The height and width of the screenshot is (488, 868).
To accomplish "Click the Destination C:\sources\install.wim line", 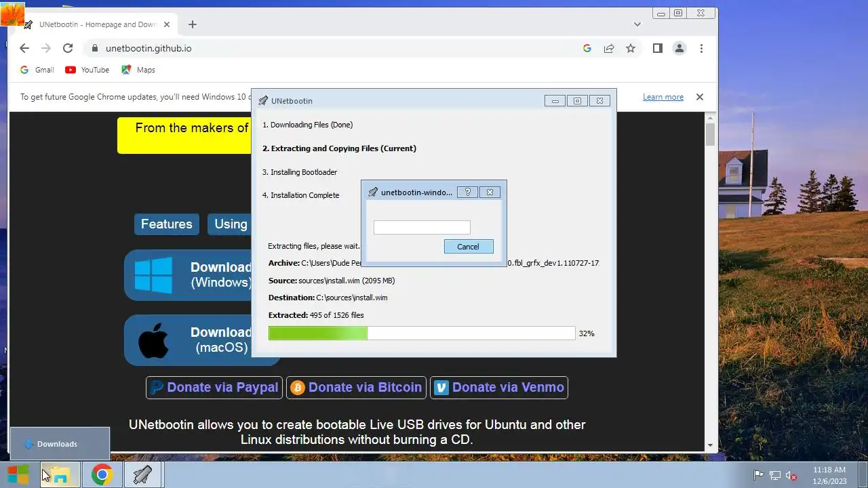I will (328, 298).
